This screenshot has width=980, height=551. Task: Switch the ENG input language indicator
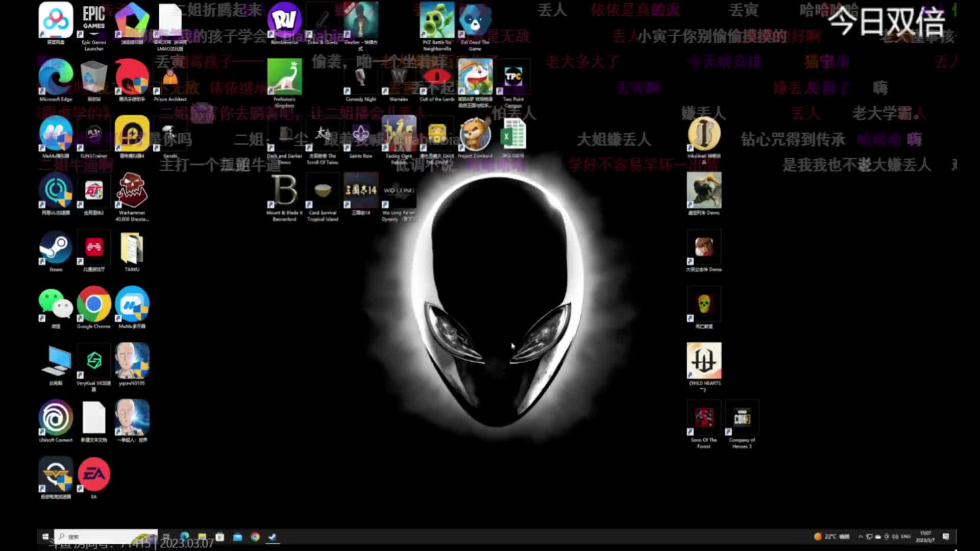(x=906, y=536)
